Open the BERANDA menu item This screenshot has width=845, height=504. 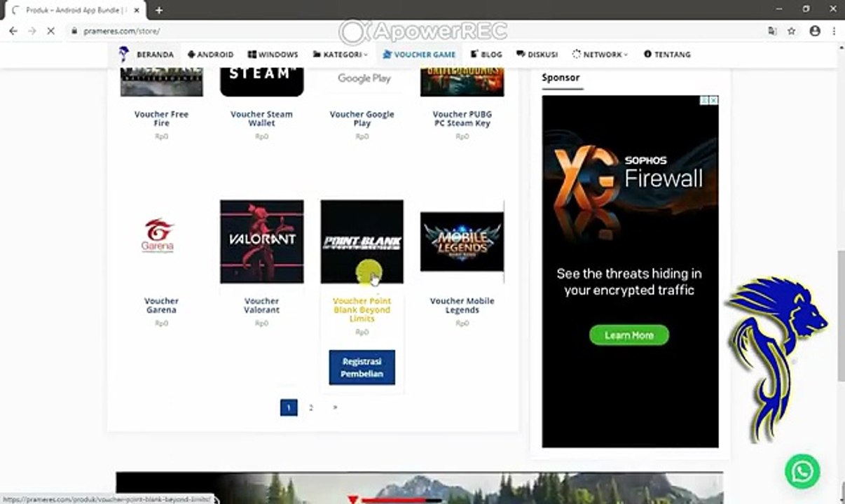click(155, 54)
